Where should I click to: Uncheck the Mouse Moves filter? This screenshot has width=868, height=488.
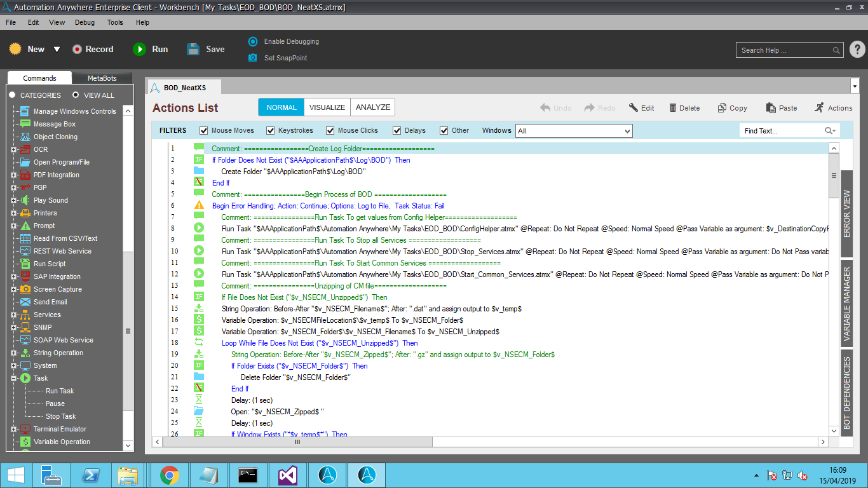coord(204,131)
